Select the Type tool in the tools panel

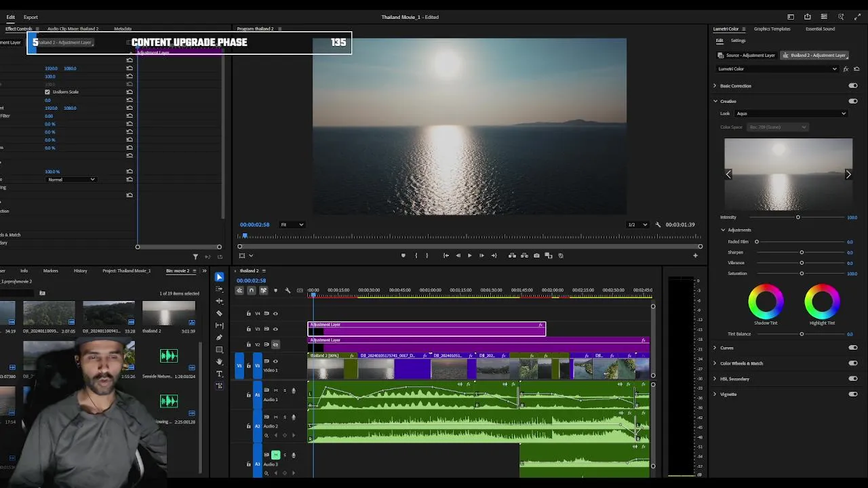pyautogui.click(x=219, y=373)
